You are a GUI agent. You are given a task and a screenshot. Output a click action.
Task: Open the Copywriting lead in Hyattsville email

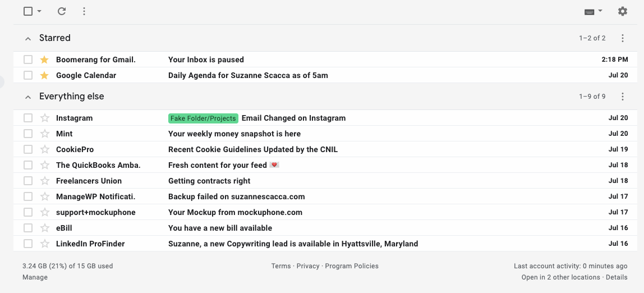[293, 244]
